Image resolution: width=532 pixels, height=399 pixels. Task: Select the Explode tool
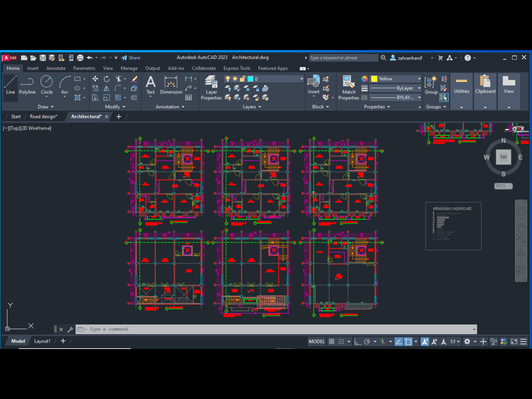tap(134, 88)
